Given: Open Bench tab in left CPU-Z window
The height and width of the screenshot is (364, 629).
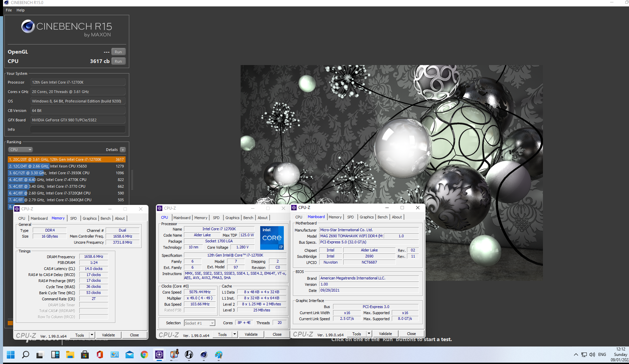Looking at the screenshot, I should [106, 218].
